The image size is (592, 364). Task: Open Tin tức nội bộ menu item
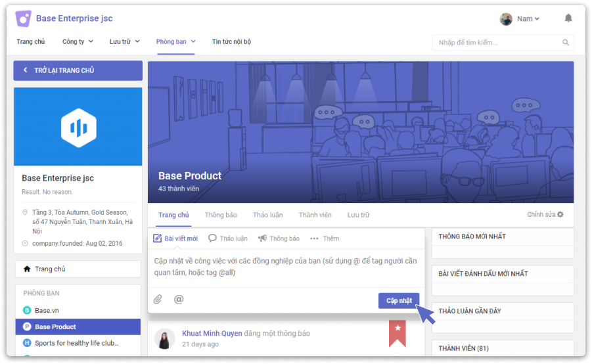click(x=231, y=41)
